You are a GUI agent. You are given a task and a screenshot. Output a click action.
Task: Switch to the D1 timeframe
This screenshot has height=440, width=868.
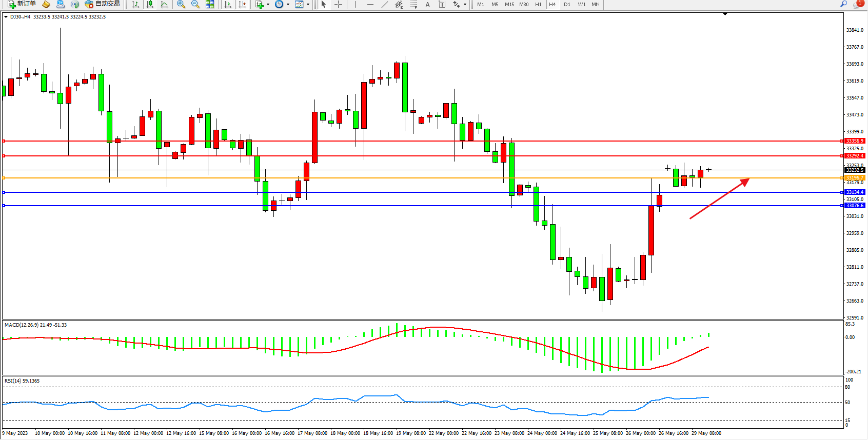(x=567, y=4)
